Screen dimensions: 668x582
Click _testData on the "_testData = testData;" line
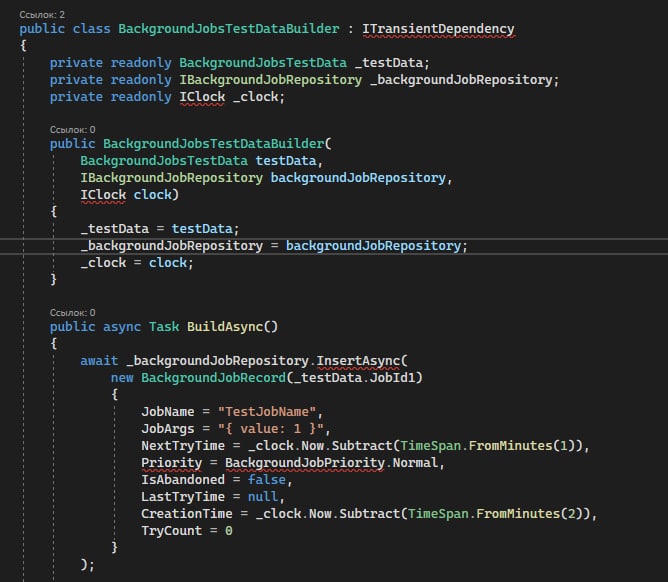click(115, 229)
